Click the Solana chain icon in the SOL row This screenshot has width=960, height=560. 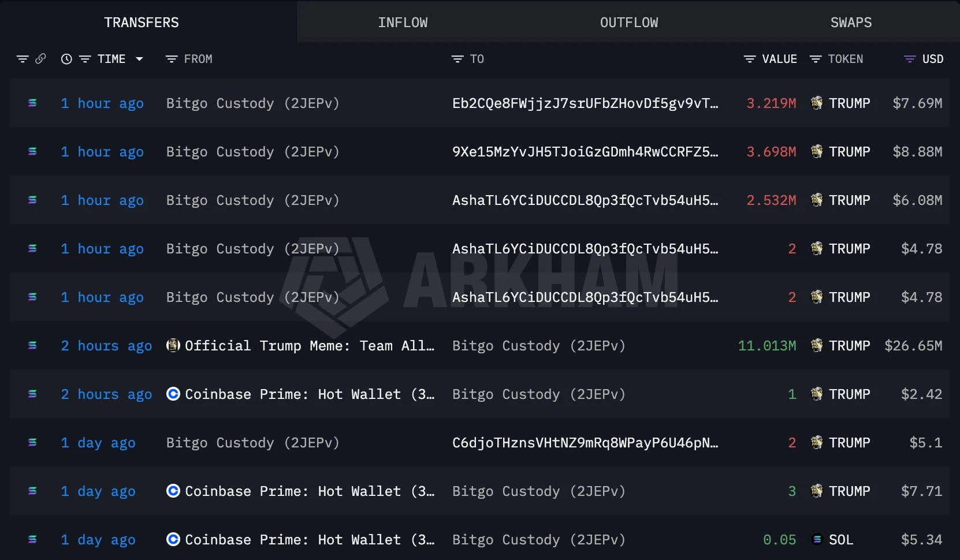(32, 540)
